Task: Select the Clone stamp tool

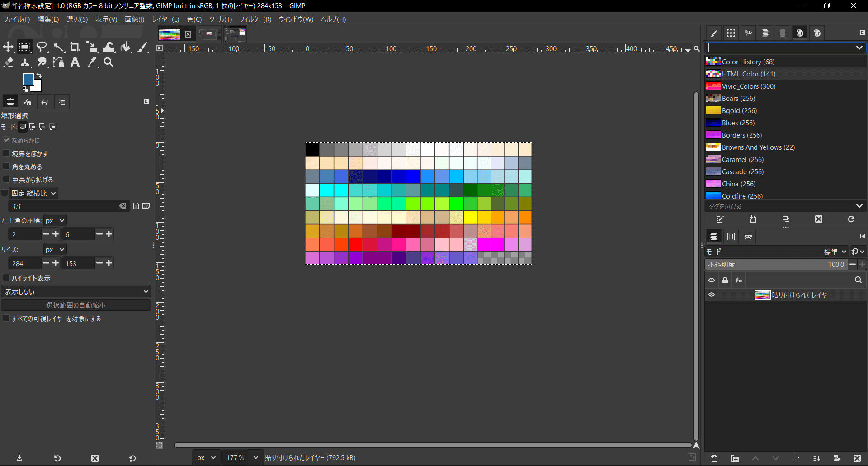Action: tap(25, 62)
